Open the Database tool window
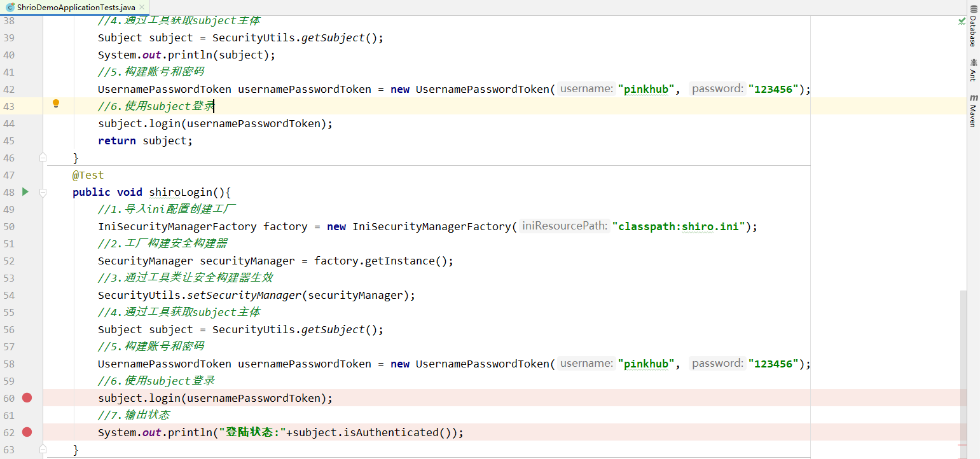The image size is (980, 459). point(973,25)
